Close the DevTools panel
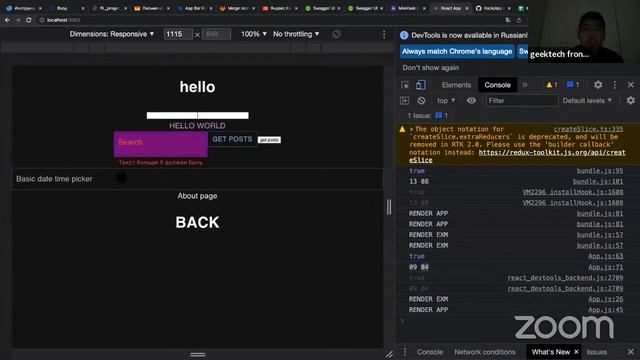The height and width of the screenshot is (360, 640). pyautogui.click(x=631, y=85)
